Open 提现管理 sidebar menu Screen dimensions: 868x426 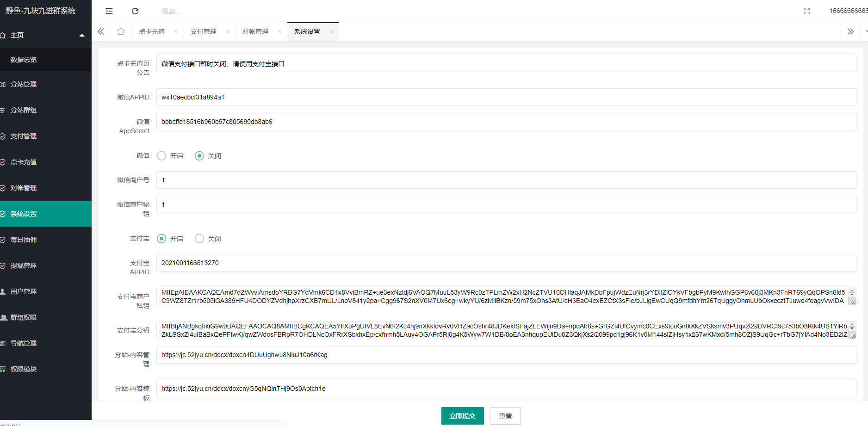click(x=24, y=265)
